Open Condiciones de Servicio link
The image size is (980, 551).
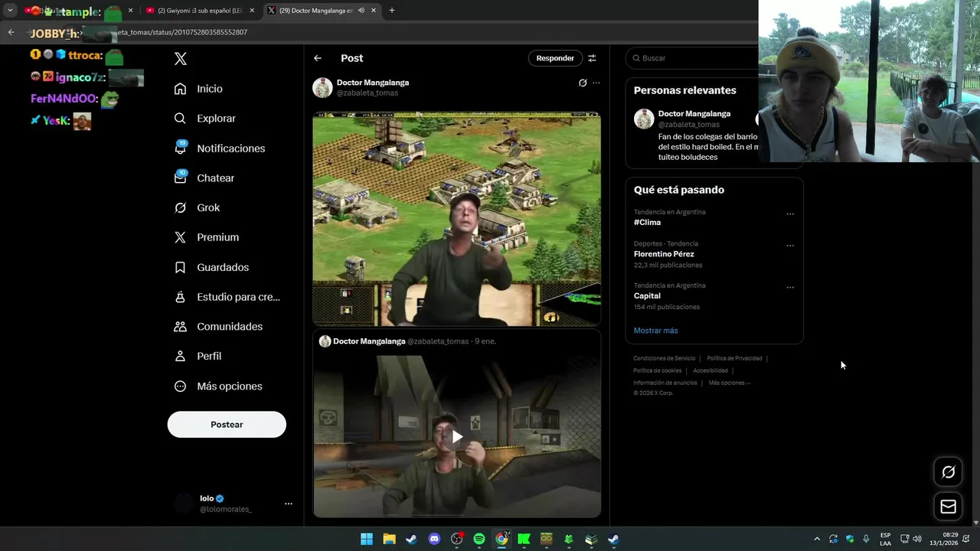[664, 358]
